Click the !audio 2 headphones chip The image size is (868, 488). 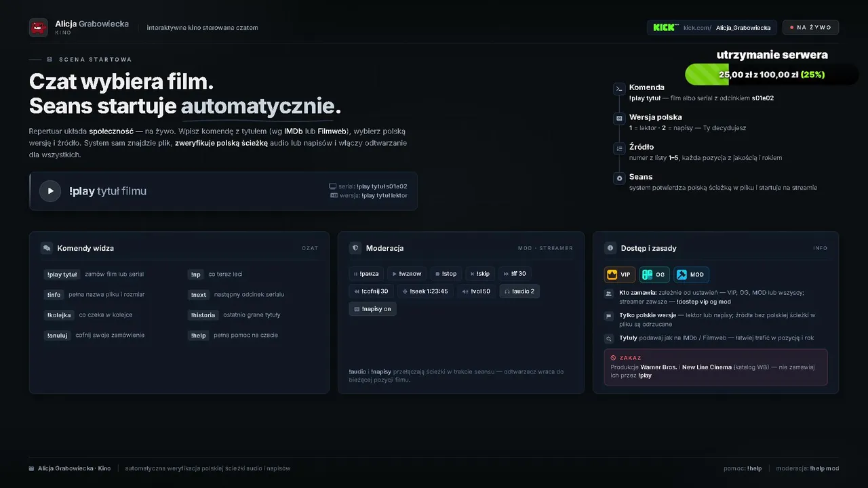pyautogui.click(x=519, y=291)
